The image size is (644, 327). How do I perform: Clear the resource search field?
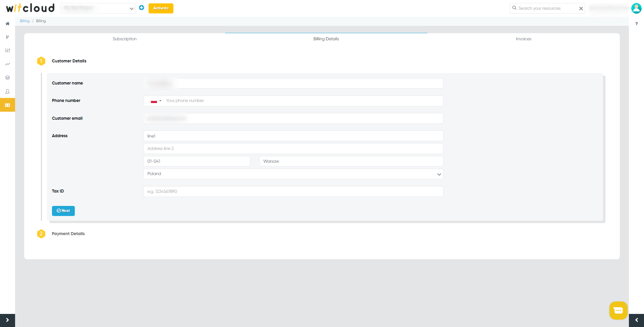(581, 8)
